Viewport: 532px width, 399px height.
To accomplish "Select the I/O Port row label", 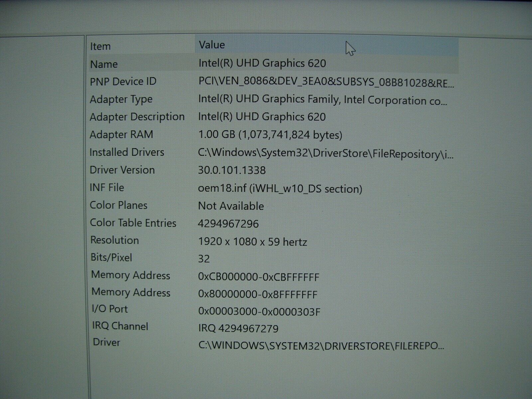I will (110, 309).
